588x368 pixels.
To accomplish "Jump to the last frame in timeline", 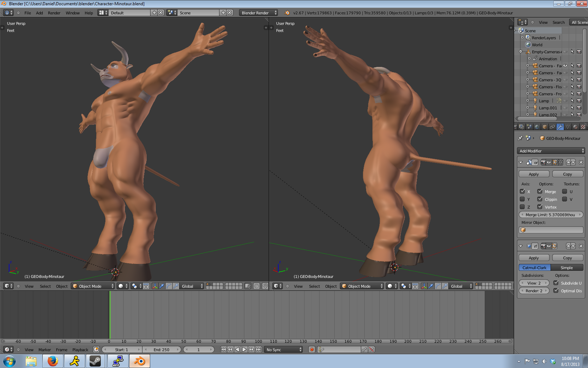I will pyautogui.click(x=258, y=350).
